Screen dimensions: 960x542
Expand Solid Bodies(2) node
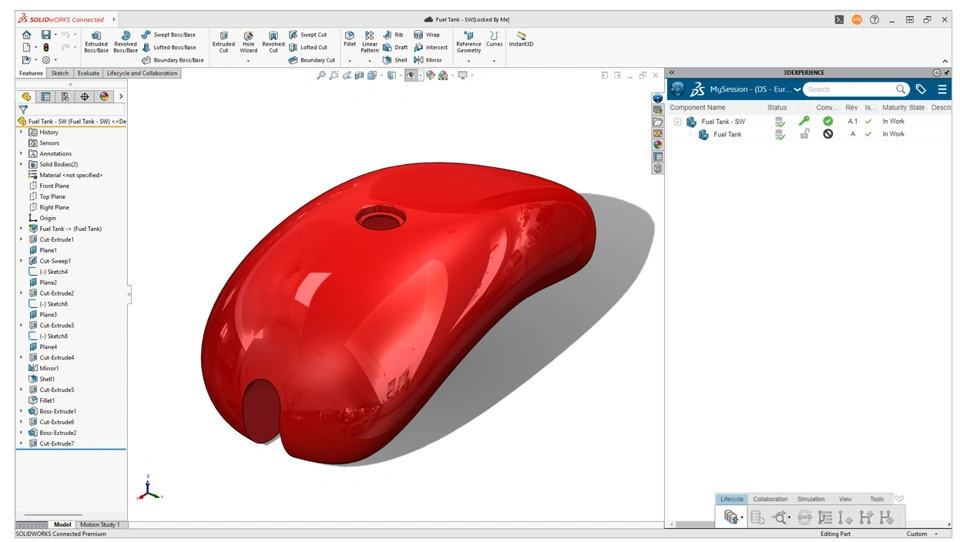21,164
